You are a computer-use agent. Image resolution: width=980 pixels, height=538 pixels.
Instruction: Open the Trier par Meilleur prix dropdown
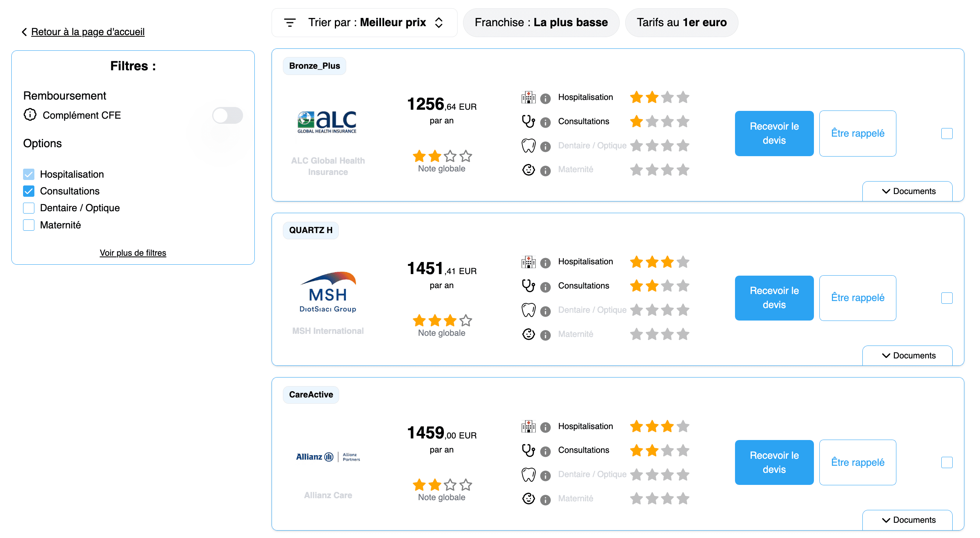click(364, 23)
